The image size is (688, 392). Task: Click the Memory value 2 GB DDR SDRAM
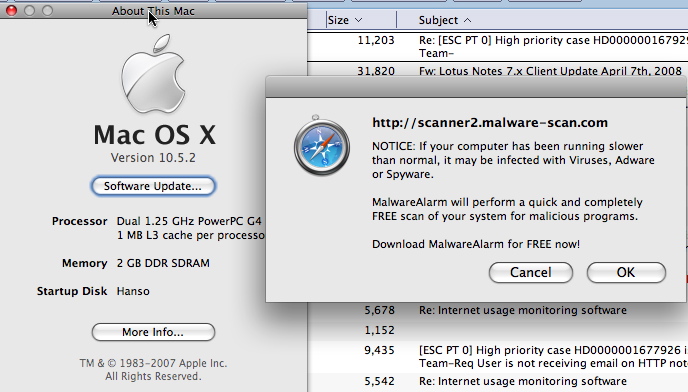pyautogui.click(x=163, y=263)
